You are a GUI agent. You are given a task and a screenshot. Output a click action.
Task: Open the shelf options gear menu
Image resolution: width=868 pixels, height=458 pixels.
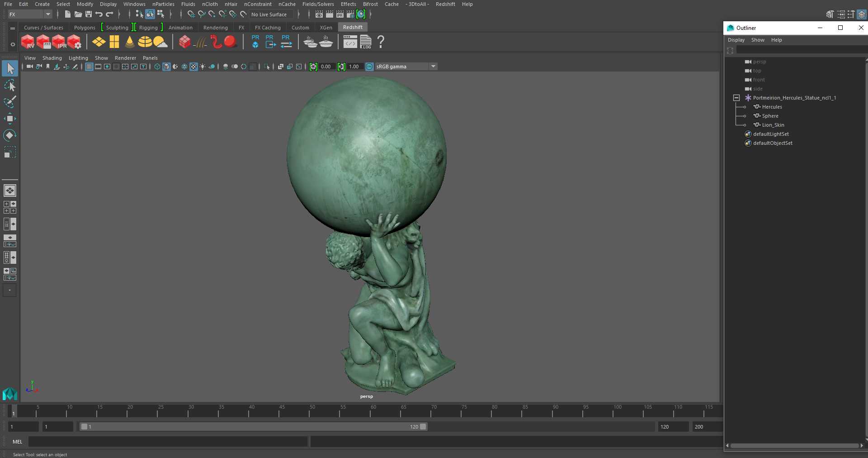(13, 44)
